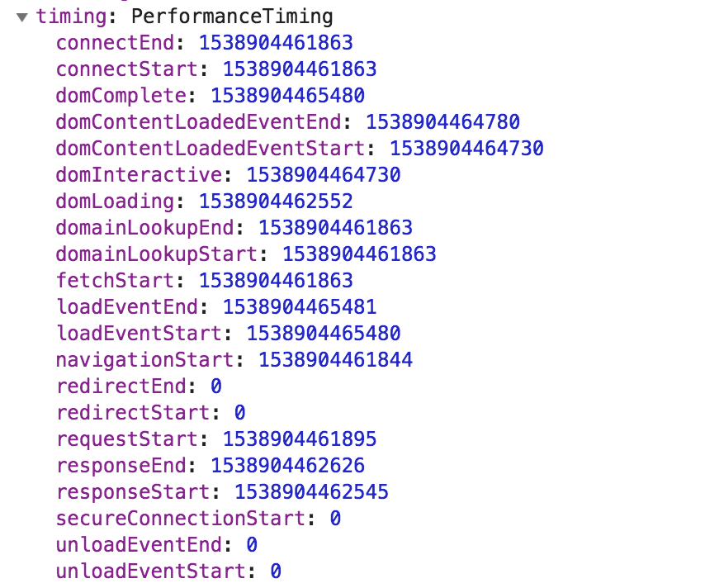Click the requestStart property name
The image size is (705, 588).
126,439
